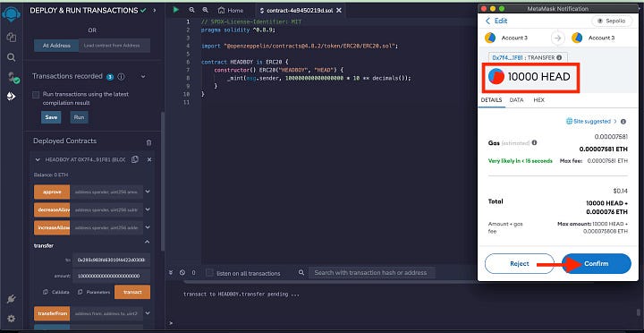Click the HEAD token red-blue icon
This screenshot has width=644, height=333.
click(496, 76)
